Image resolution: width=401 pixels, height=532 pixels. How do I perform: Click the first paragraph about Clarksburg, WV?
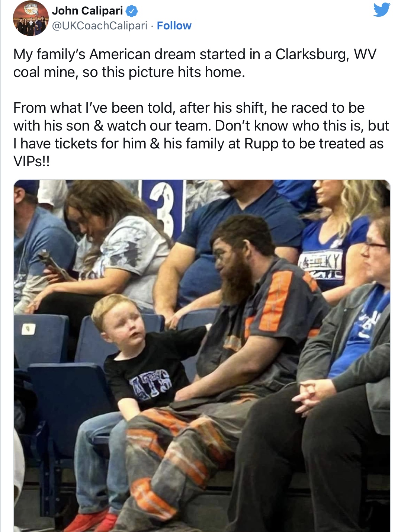[195, 63]
